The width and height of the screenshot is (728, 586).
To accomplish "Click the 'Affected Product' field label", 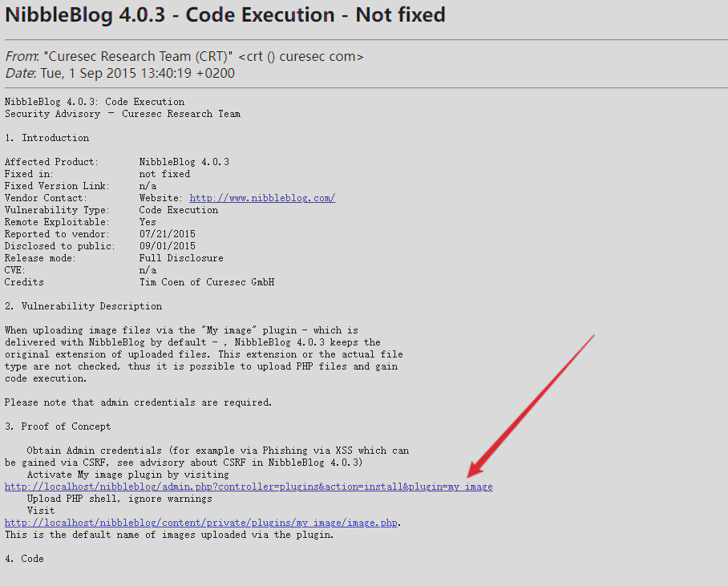I will [x=51, y=162].
